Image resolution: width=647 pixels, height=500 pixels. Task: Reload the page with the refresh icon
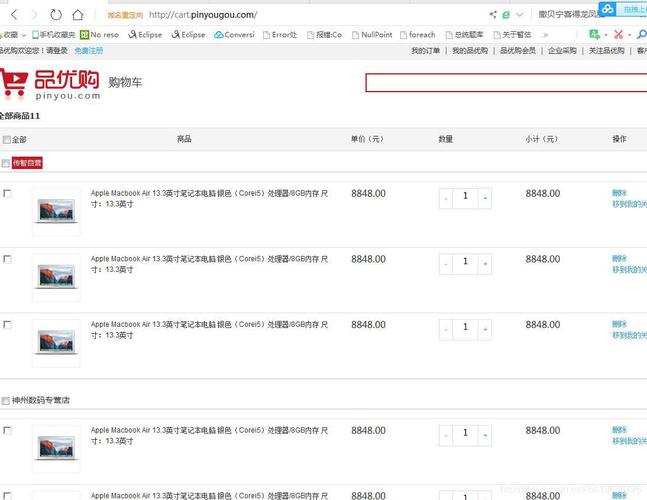click(56, 15)
